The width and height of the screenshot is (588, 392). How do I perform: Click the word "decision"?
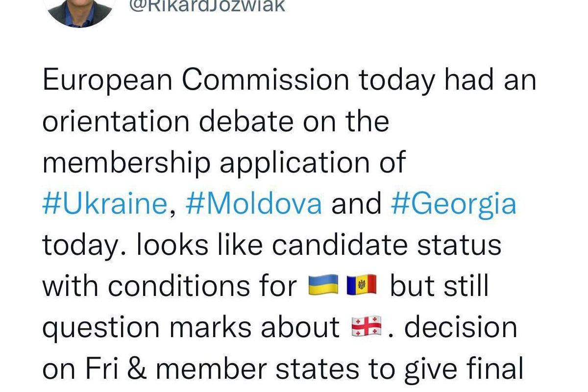click(x=461, y=327)
